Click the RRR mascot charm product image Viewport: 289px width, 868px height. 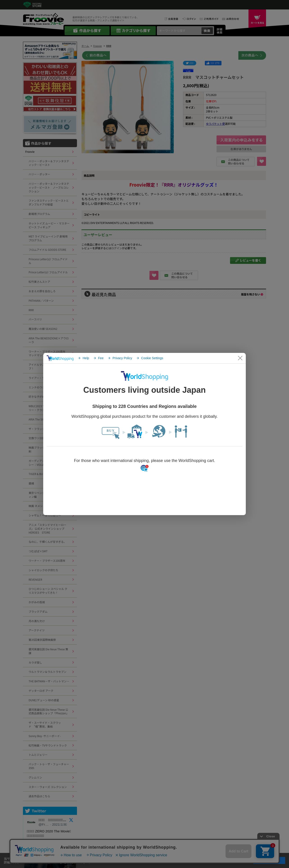point(128,107)
